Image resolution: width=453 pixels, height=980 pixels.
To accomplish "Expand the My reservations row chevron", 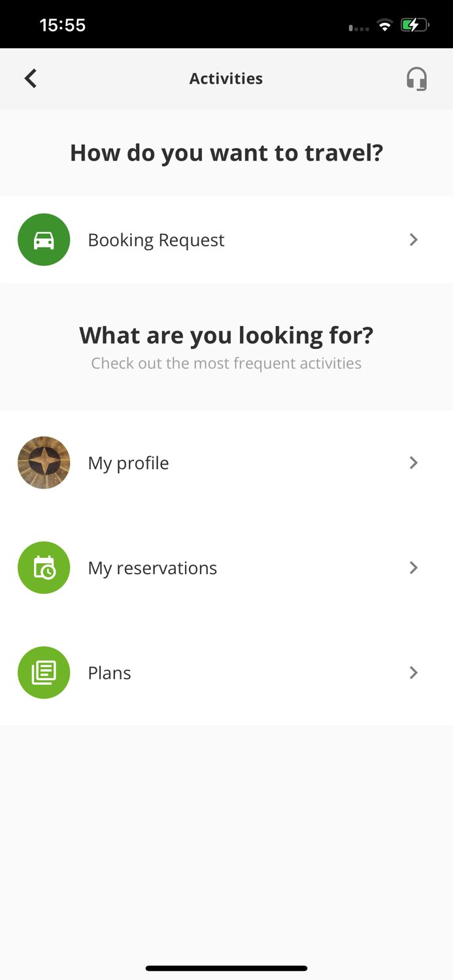I will click(413, 567).
